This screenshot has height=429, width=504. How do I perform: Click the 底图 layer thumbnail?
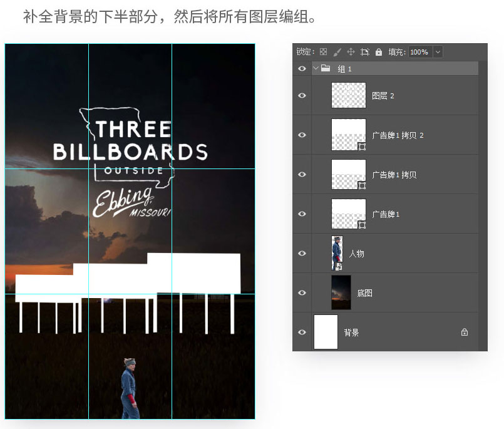[341, 292]
